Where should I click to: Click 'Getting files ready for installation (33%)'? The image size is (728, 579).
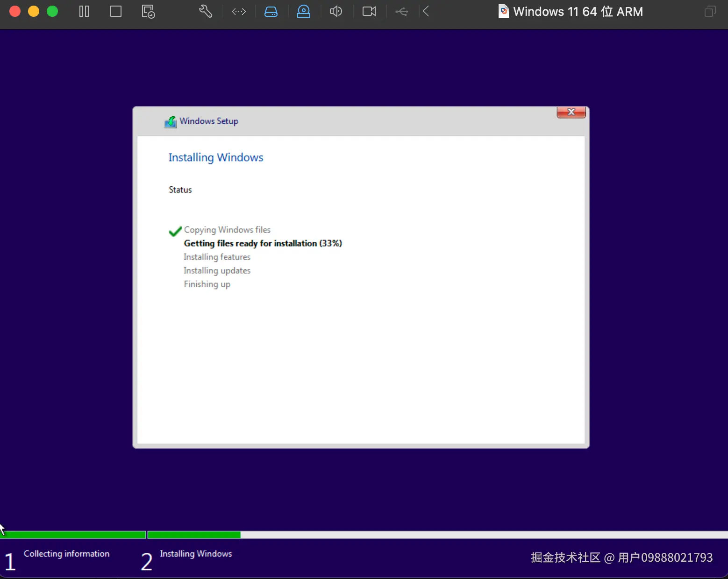(x=263, y=243)
